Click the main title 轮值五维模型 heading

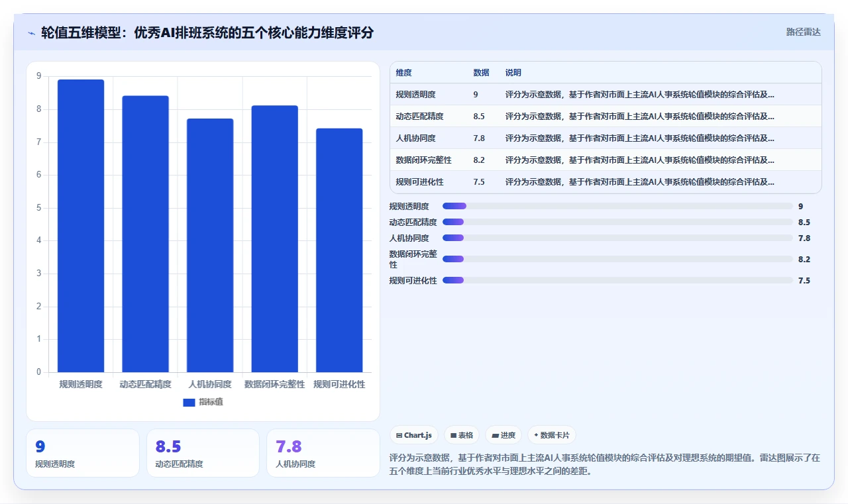coord(207,32)
